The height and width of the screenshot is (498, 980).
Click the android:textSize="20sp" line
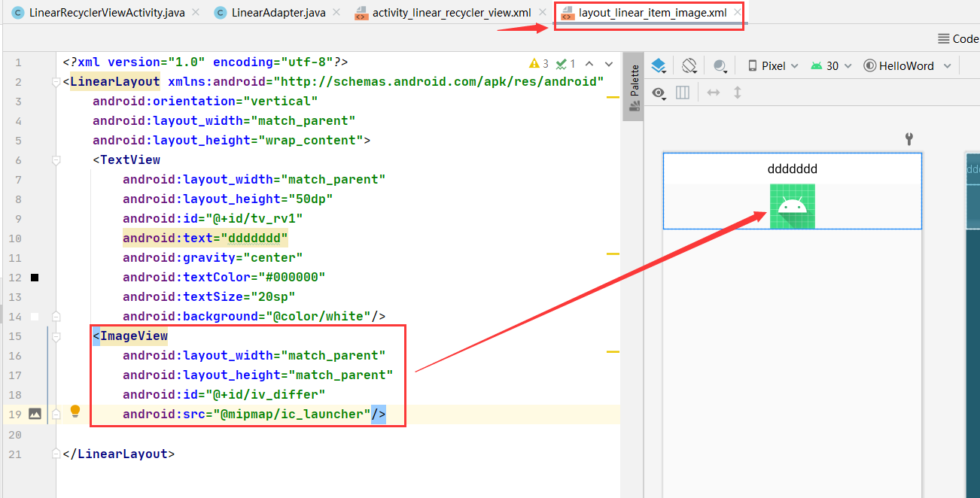pos(209,297)
